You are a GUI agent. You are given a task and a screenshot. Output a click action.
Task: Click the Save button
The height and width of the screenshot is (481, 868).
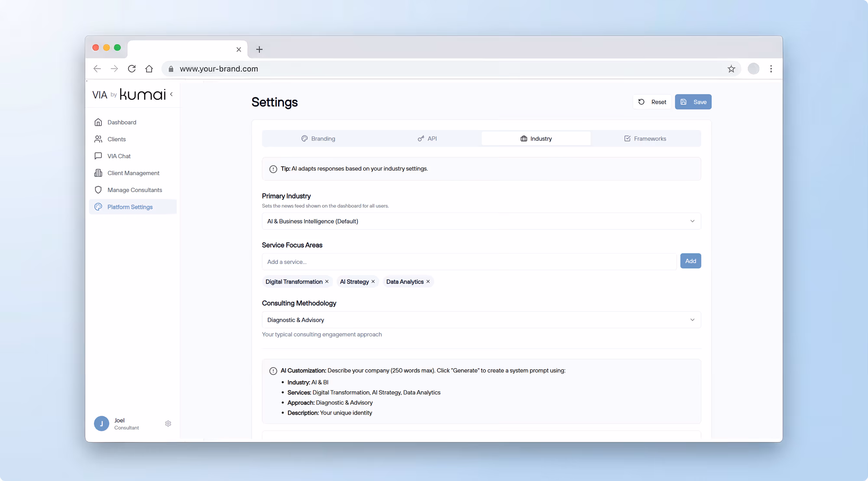click(693, 102)
